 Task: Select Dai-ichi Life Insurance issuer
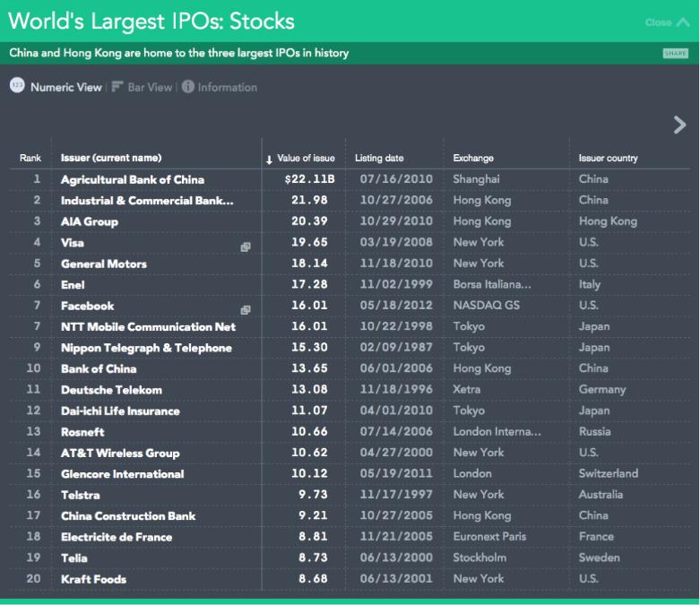tap(120, 411)
